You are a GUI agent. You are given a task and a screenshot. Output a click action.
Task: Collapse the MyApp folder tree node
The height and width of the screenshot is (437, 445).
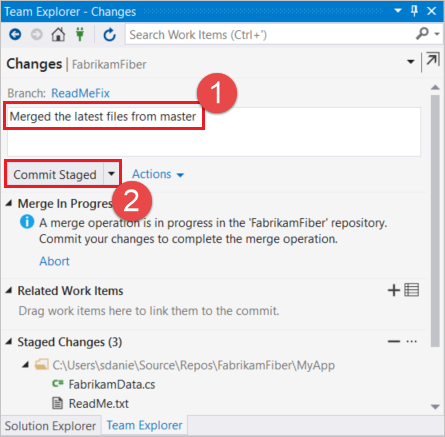26,365
